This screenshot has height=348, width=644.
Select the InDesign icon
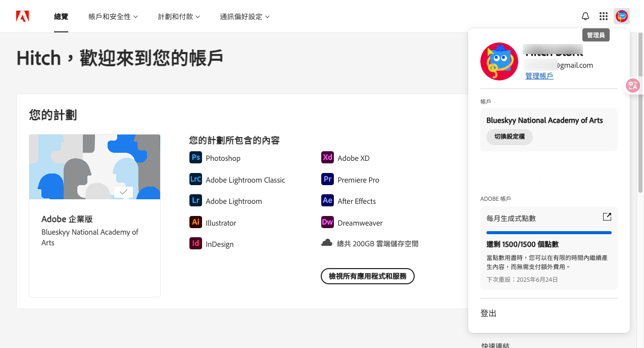point(195,243)
